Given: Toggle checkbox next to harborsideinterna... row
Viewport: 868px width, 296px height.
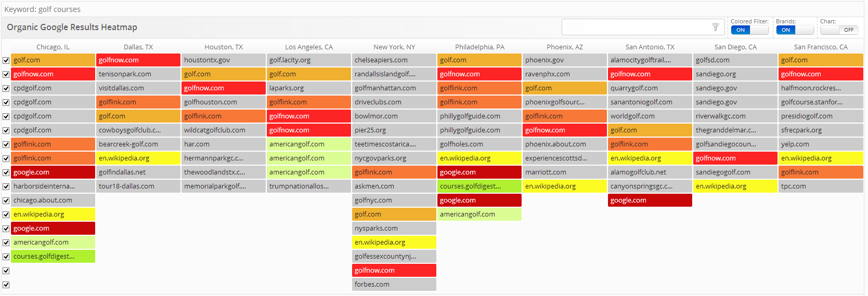Looking at the screenshot, I should pos(6,186).
